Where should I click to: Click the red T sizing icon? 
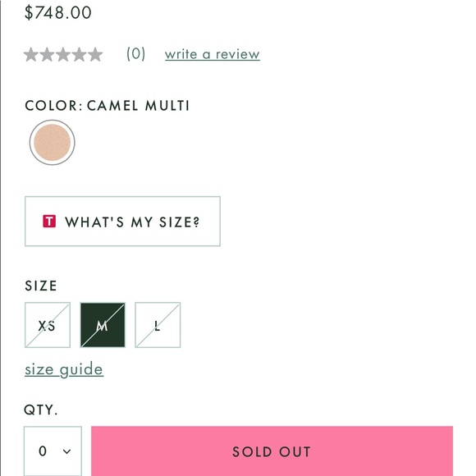pos(49,221)
